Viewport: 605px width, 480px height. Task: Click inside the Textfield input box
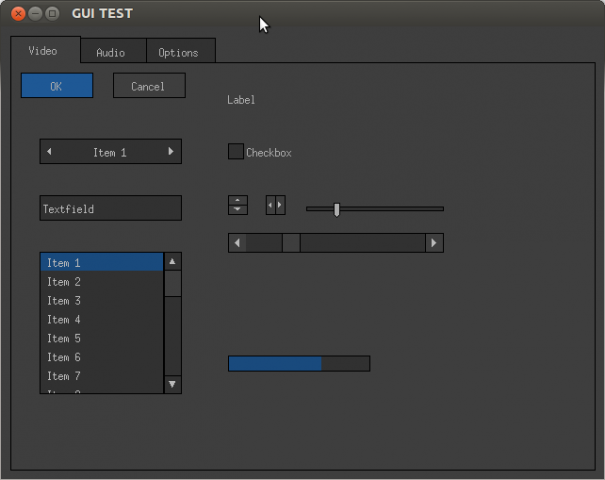coord(110,209)
